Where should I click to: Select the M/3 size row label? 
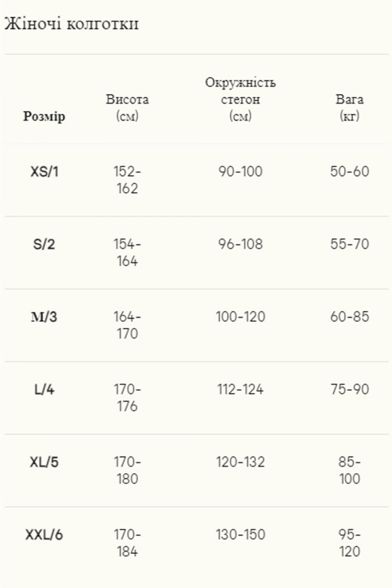44,317
